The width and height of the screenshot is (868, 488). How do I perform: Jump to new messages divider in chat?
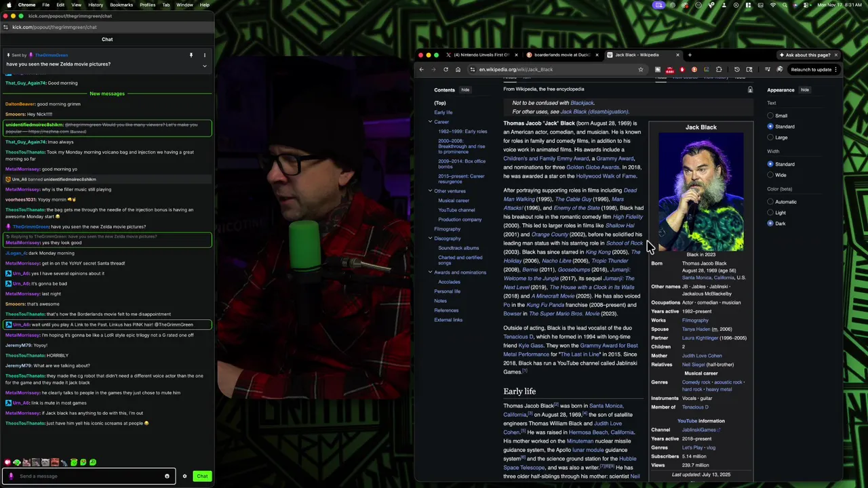pyautogui.click(x=107, y=94)
